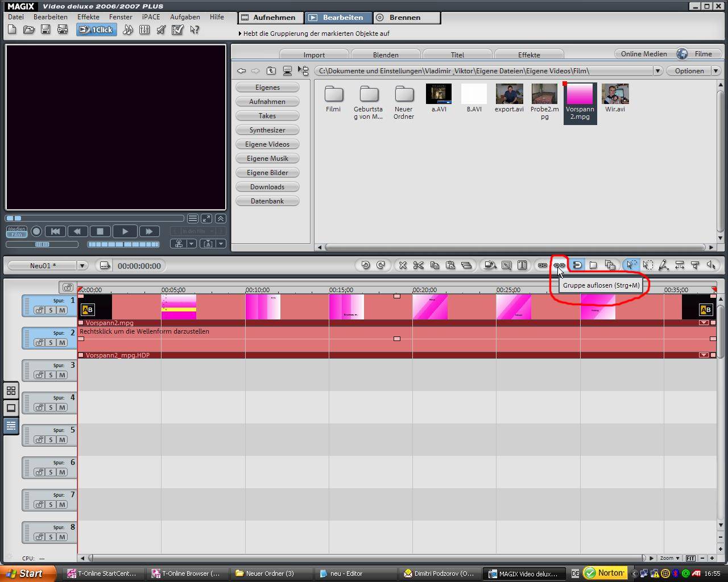This screenshot has width=728, height=582.
Task: Open the audio mixer icon
Action: point(144,30)
